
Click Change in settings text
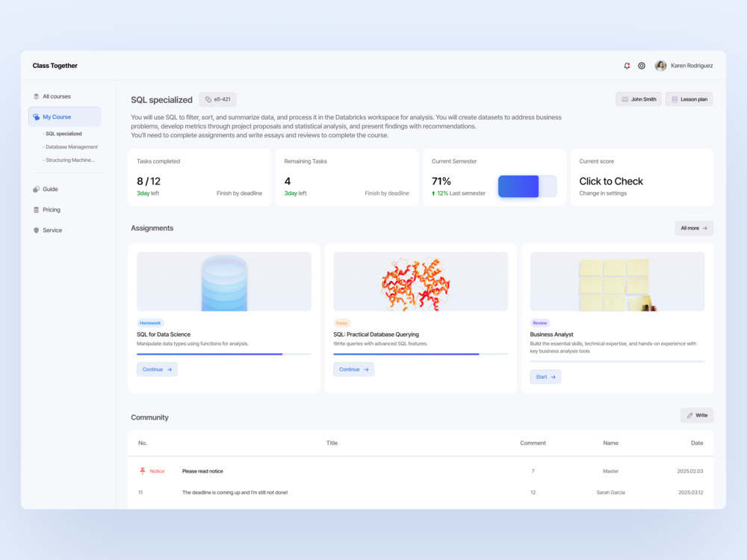(603, 193)
